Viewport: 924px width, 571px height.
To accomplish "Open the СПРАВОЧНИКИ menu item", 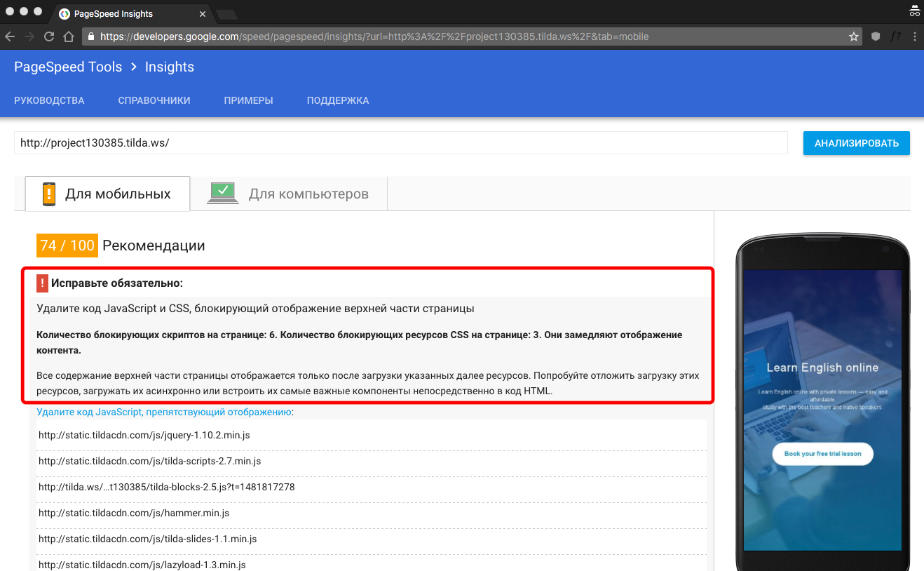I will (x=154, y=100).
